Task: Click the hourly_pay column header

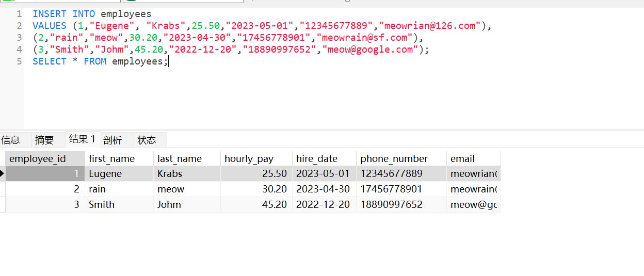Action: coord(249,158)
